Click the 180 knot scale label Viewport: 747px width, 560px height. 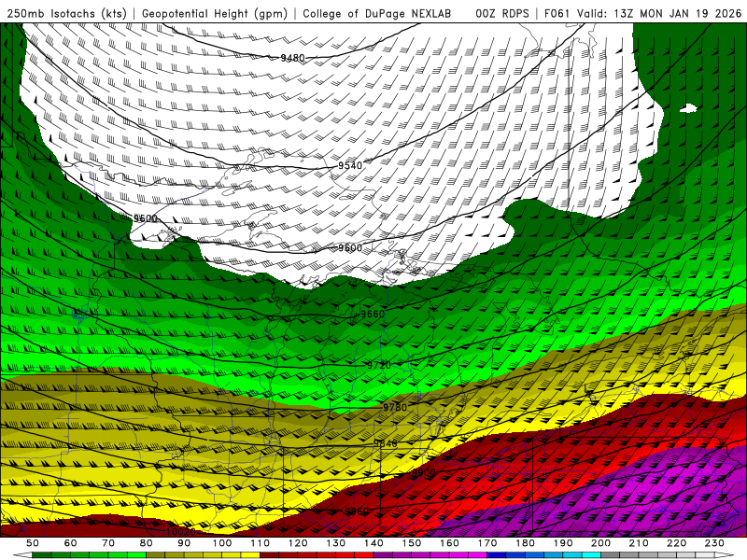(525, 543)
